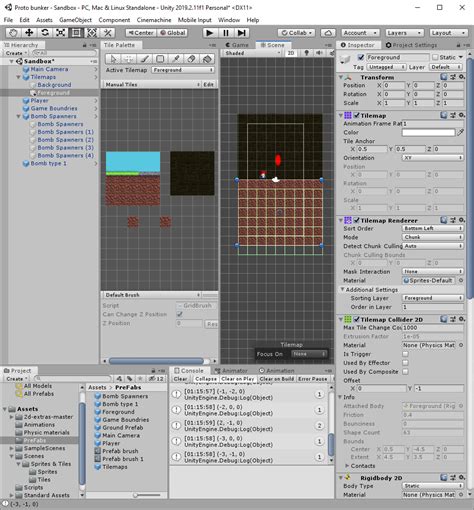Open the GameObject menu
The width and height of the screenshot is (474, 510).
[75, 20]
